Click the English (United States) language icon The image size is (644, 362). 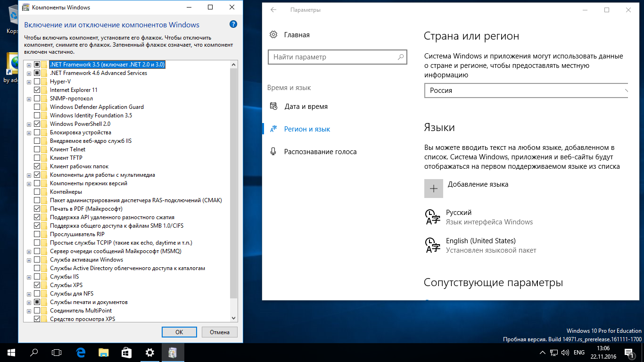pyautogui.click(x=432, y=245)
